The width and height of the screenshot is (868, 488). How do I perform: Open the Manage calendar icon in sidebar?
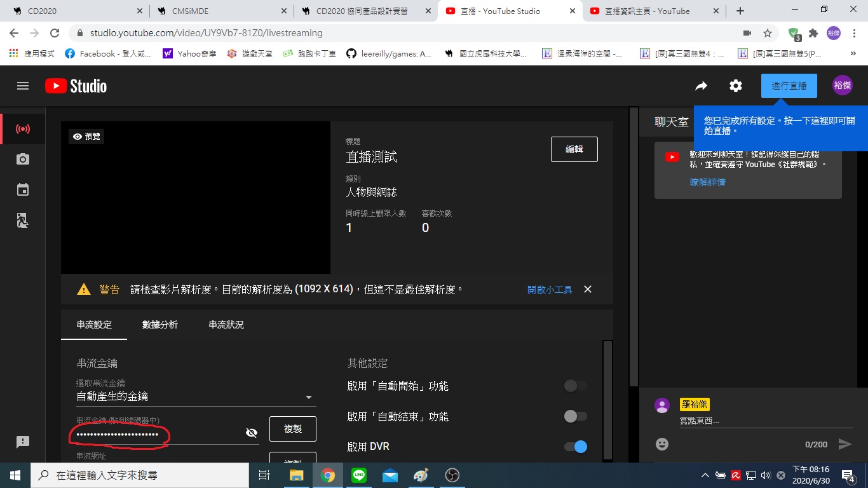(23, 189)
